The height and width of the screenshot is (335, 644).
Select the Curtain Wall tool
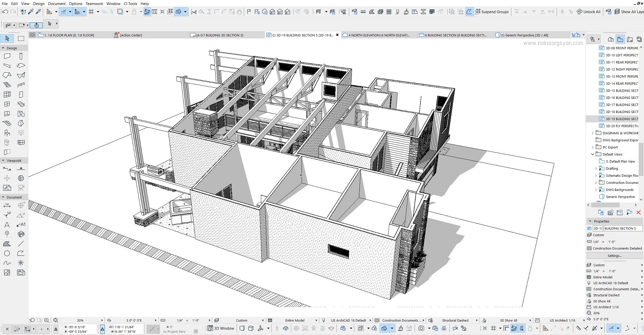click(x=7, y=95)
